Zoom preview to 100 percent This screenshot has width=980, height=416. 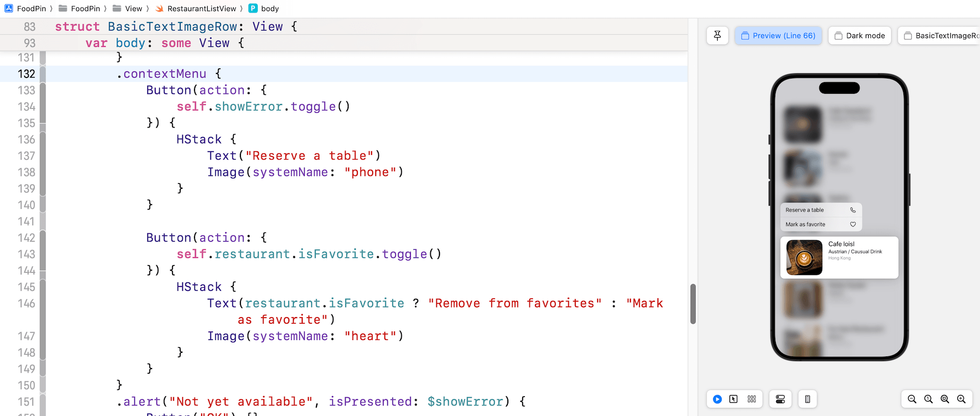[928, 399]
